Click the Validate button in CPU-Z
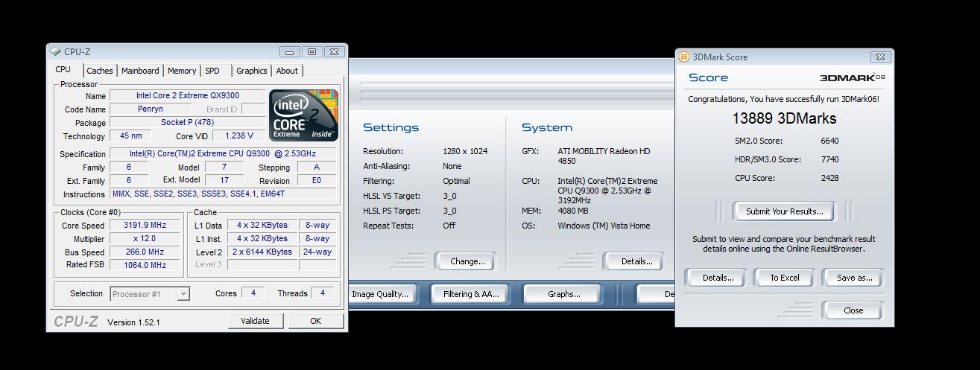980x370 pixels. click(x=255, y=321)
